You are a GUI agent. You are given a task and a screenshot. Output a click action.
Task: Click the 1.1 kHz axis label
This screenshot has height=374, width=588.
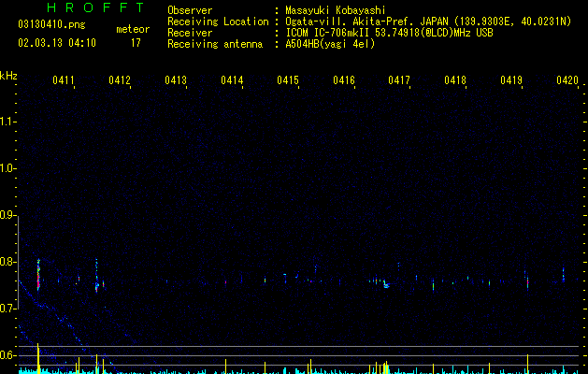7,122
